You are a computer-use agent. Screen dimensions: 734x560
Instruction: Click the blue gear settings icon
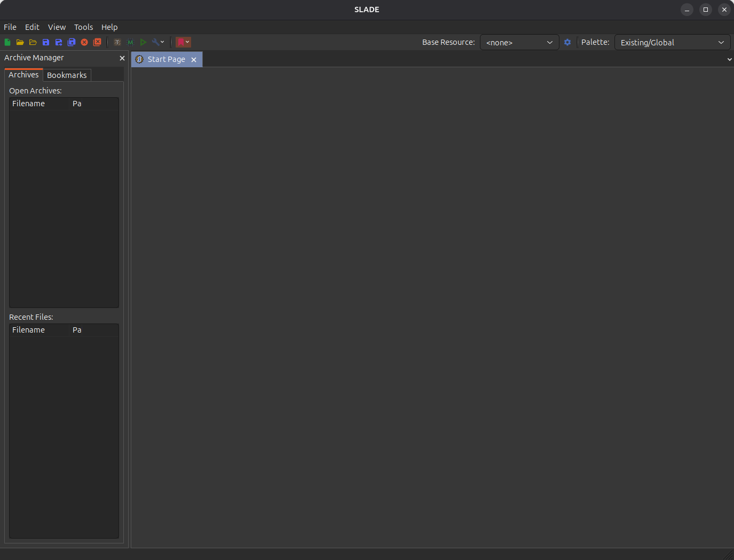[x=567, y=42]
